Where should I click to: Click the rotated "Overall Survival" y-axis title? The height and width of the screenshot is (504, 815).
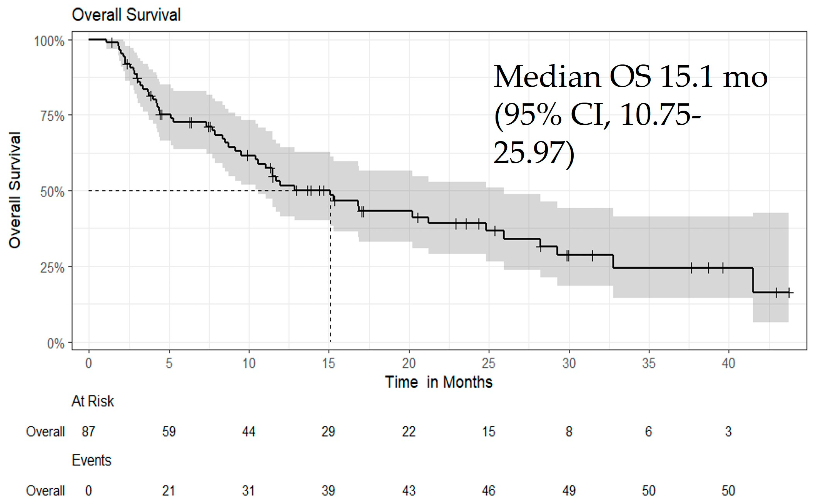[x=15, y=190]
